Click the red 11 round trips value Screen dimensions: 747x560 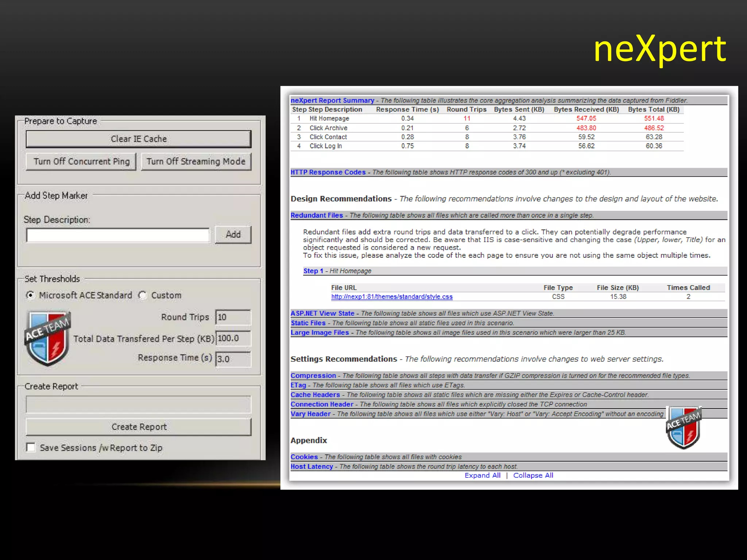467,118
